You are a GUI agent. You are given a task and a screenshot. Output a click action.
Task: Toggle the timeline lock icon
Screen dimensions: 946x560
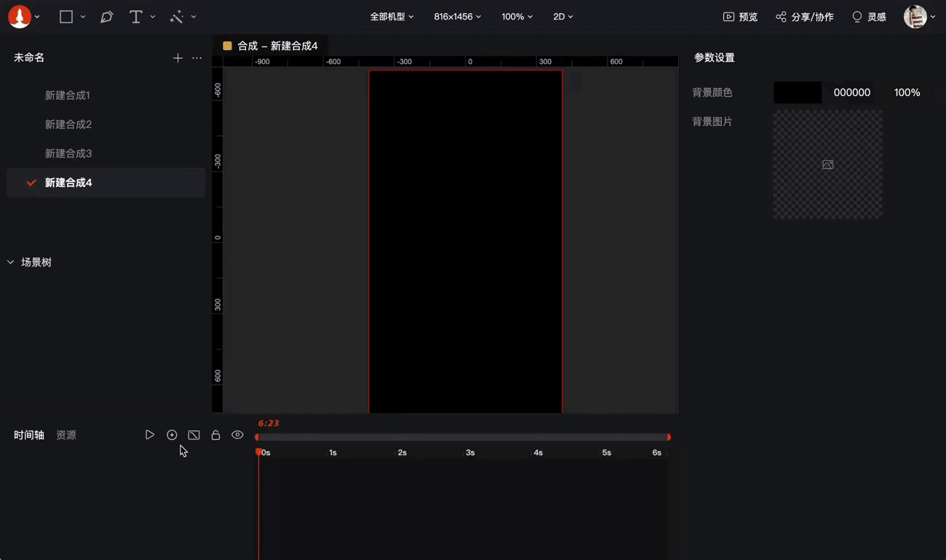coord(215,435)
